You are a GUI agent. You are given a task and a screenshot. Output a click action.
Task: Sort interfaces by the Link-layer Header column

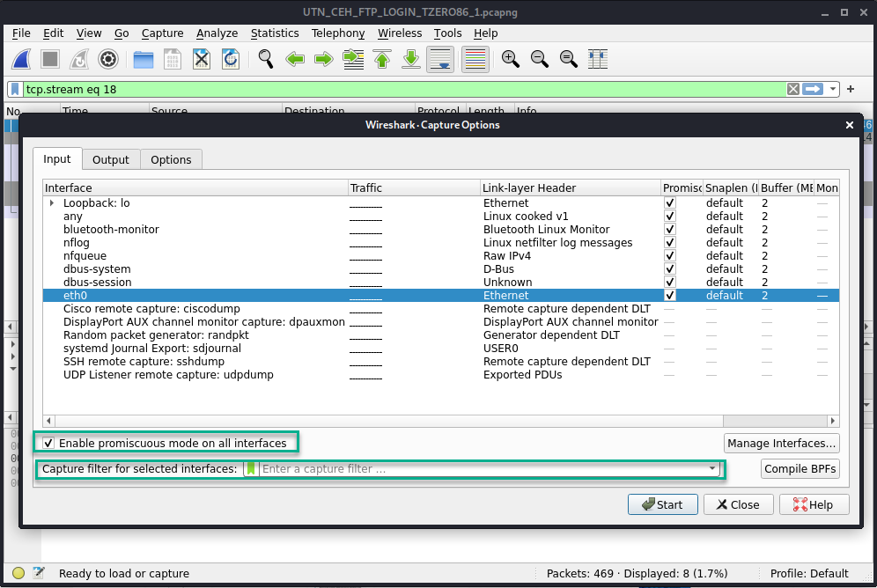point(570,187)
